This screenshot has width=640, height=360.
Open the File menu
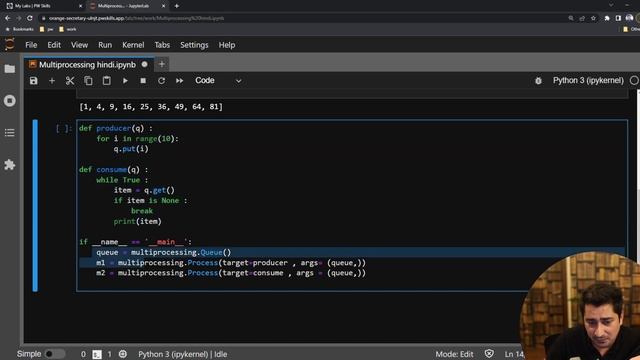click(x=31, y=45)
